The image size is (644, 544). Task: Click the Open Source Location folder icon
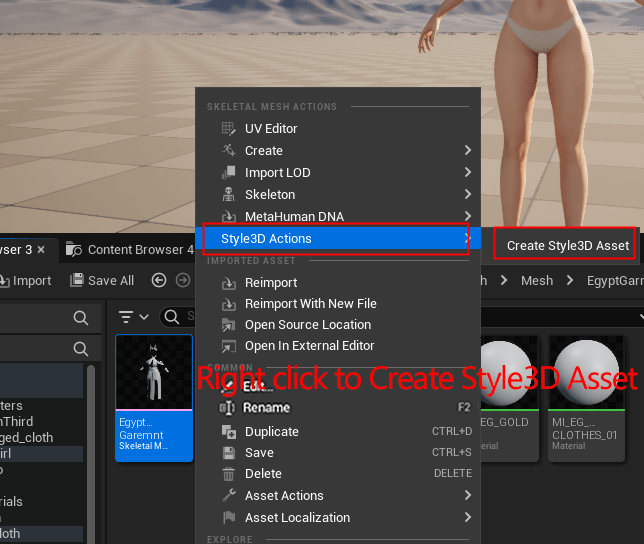click(x=229, y=325)
